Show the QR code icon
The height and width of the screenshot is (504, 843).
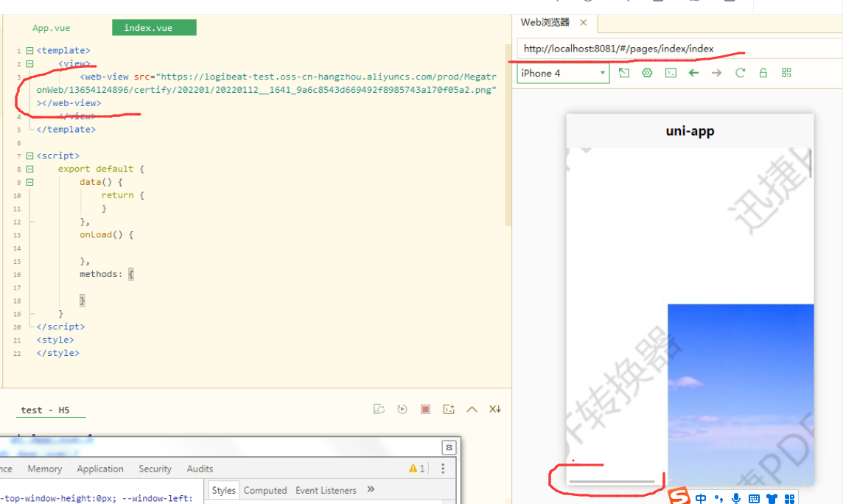(x=786, y=72)
